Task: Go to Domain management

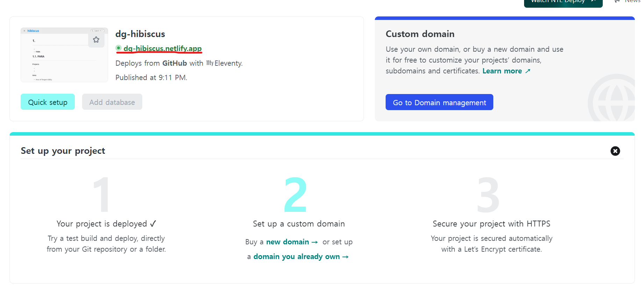Action: [x=439, y=102]
